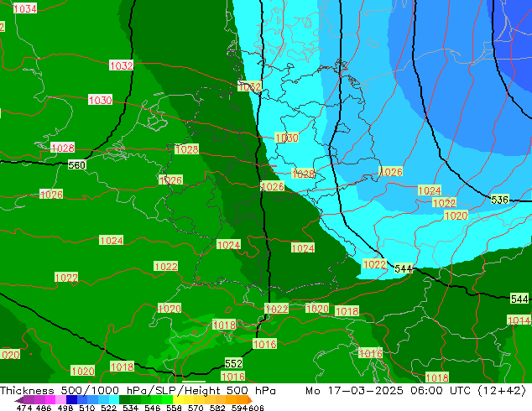
Task: Click the purple arrow tip starting the legend
Action: [x=19, y=400]
